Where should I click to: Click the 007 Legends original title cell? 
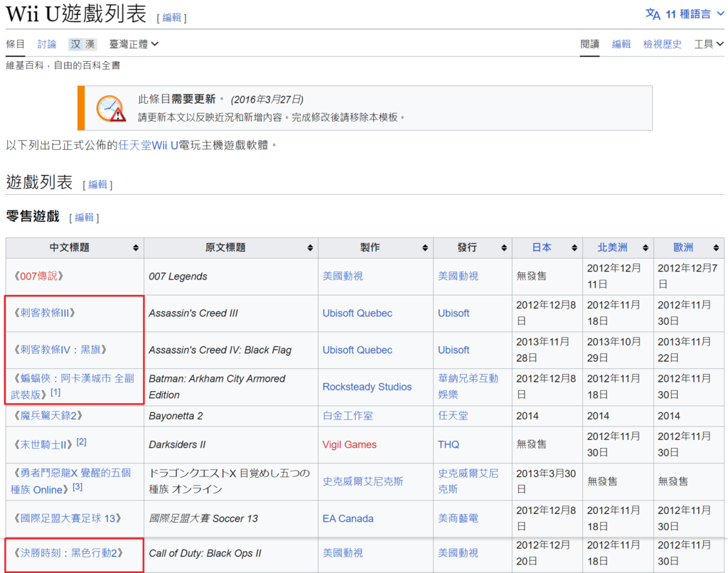(231, 277)
